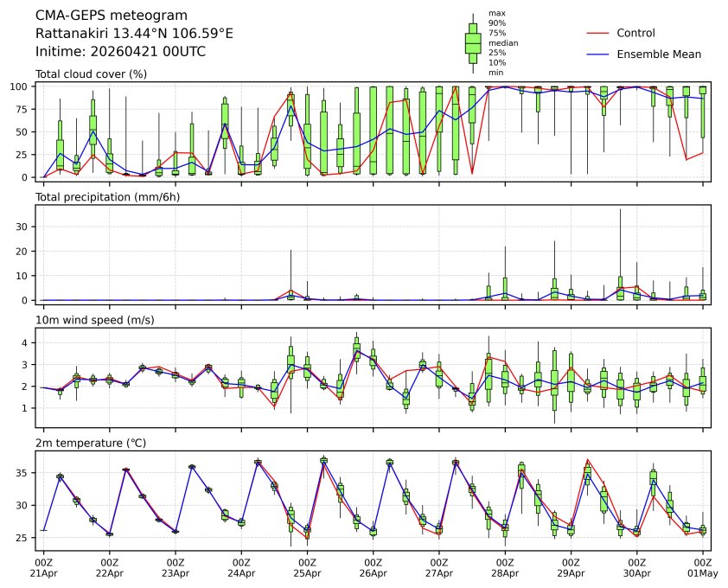The image size is (728, 588).
Task: Click the Initime 20260421 00UTC text
Action: tap(120, 51)
